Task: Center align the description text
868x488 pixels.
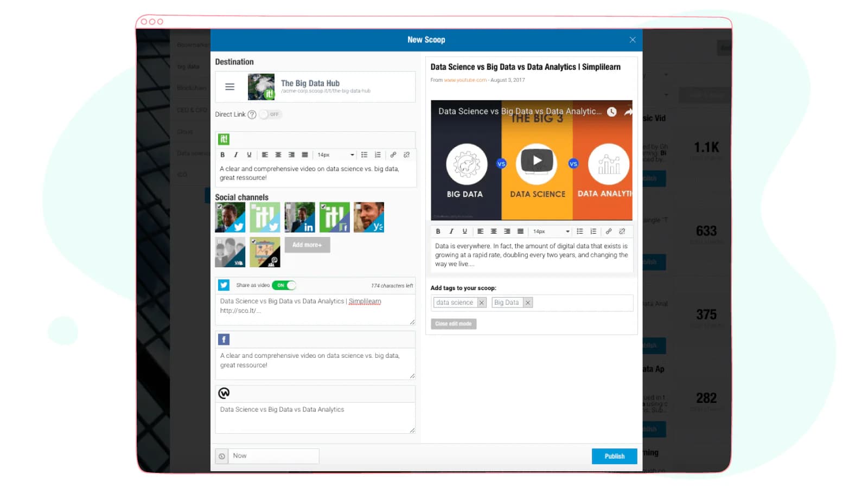Action: click(494, 232)
